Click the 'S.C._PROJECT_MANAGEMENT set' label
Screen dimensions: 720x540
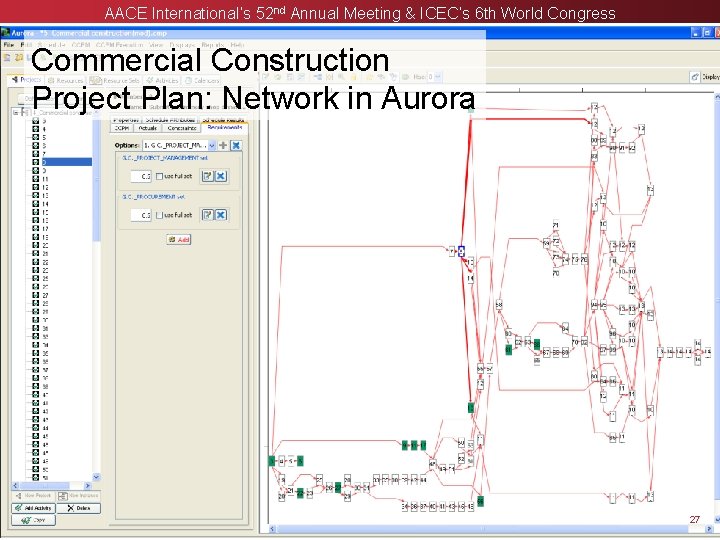click(164, 158)
